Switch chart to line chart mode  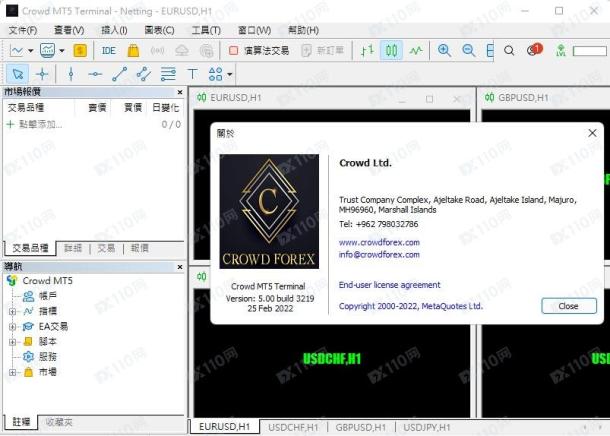416,50
